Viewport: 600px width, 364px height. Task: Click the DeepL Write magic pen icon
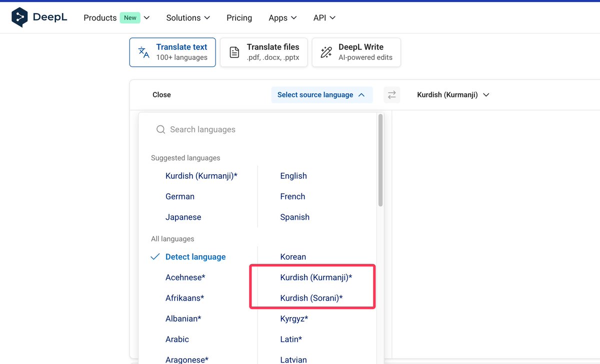[326, 52]
